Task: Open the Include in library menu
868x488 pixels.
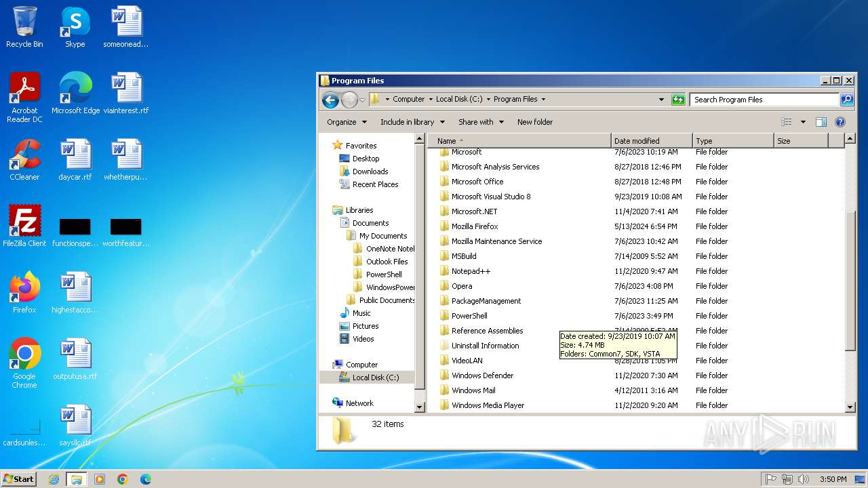Action: click(x=412, y=122)
